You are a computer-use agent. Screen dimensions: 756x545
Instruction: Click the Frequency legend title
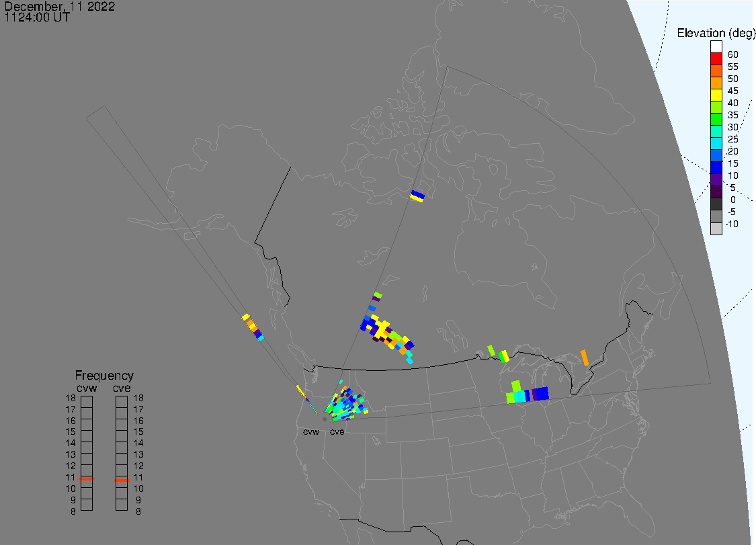click(104, 376)
